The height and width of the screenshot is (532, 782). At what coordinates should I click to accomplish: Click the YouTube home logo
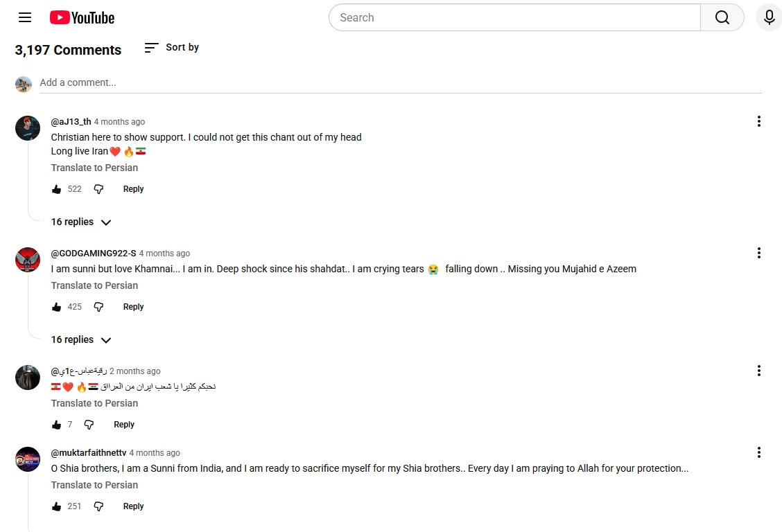click(82, 18)
